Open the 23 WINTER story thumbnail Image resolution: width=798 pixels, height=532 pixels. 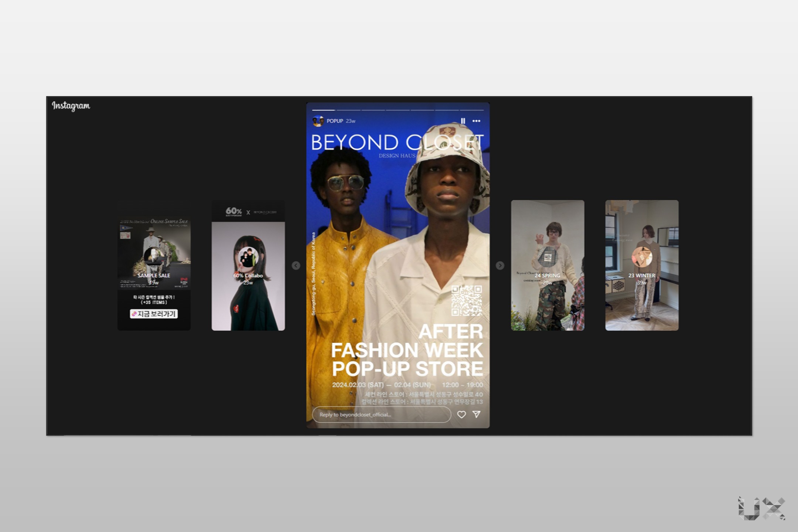[x=642, y=265]
